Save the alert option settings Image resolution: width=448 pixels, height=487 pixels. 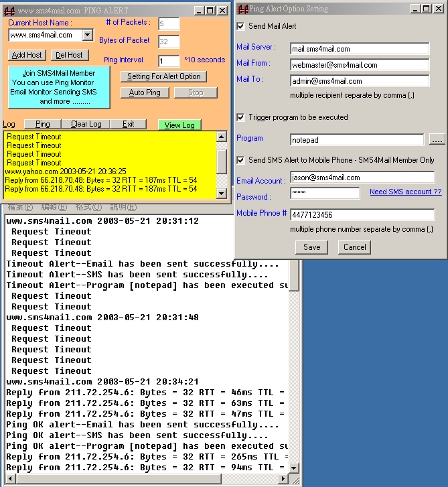[311, 247]
